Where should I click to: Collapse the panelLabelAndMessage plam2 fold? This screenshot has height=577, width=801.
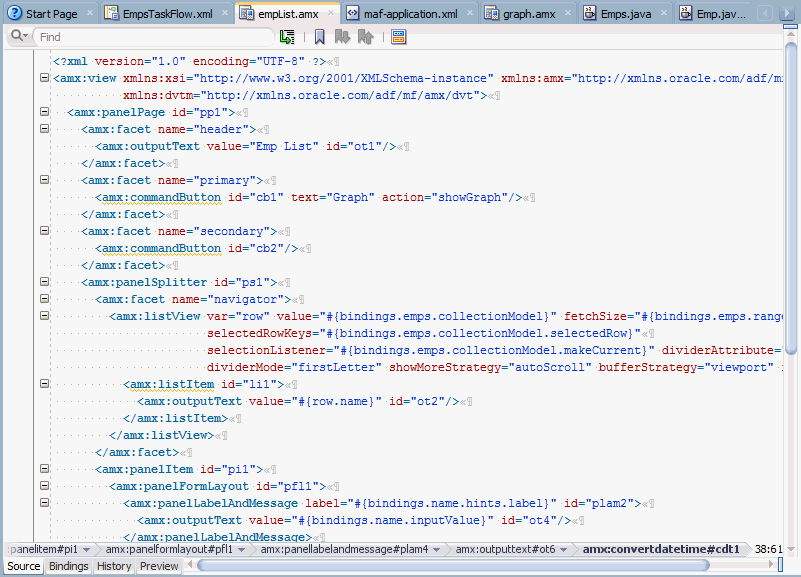[44, 502]
